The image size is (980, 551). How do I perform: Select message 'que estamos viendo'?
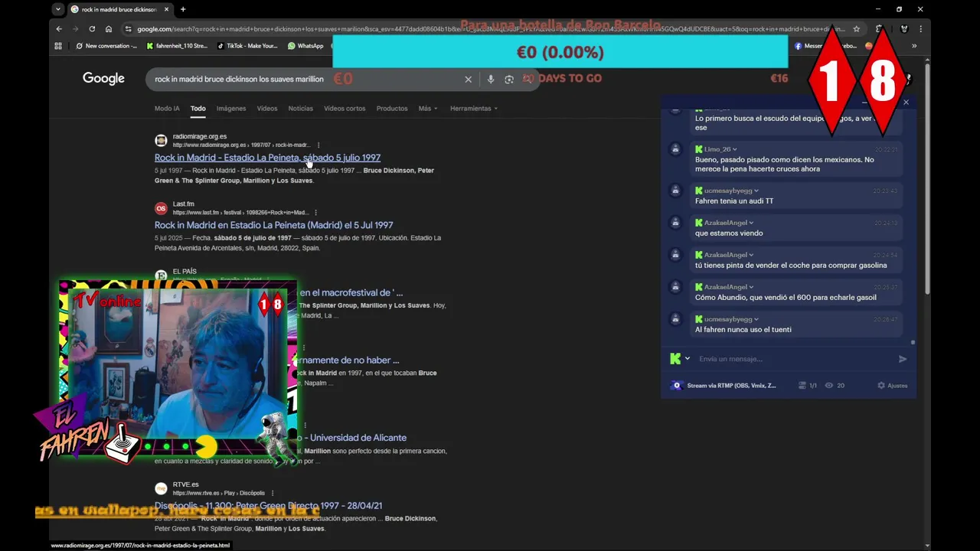(x=729, y=233)
